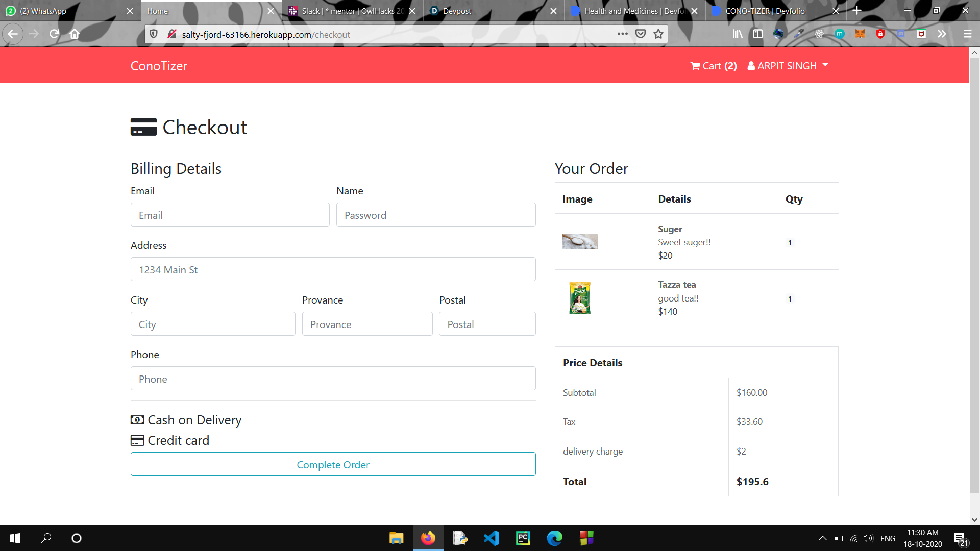Open the Cart (2) link
Screen dimensions: 980x551
click(714, 66)
